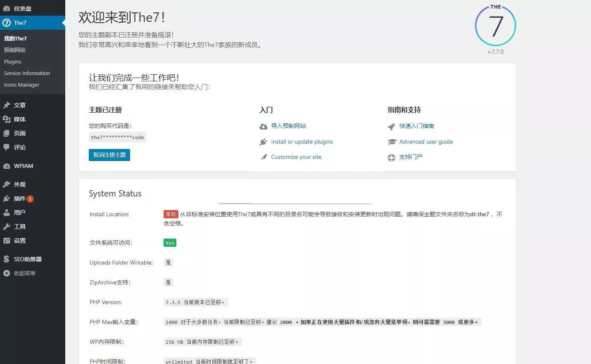The image size is (591, 364).
Task: Click the ZipArchive支持 是 value
Action: pos(168,282)
